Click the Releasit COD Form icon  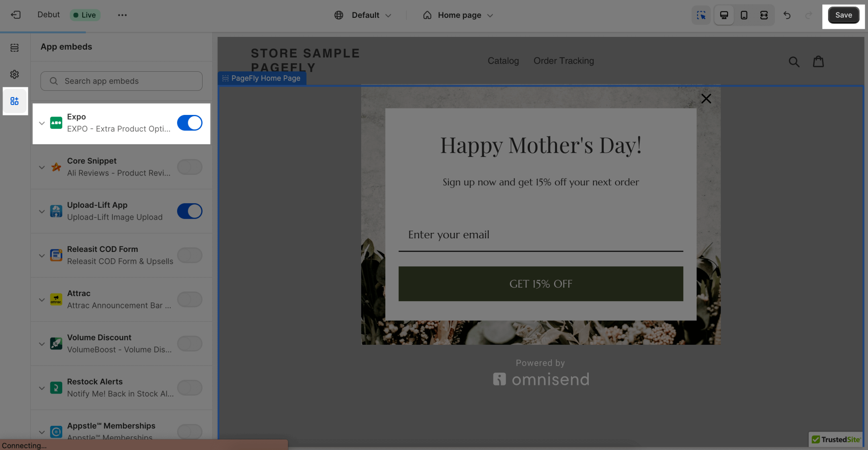point(56,255)
